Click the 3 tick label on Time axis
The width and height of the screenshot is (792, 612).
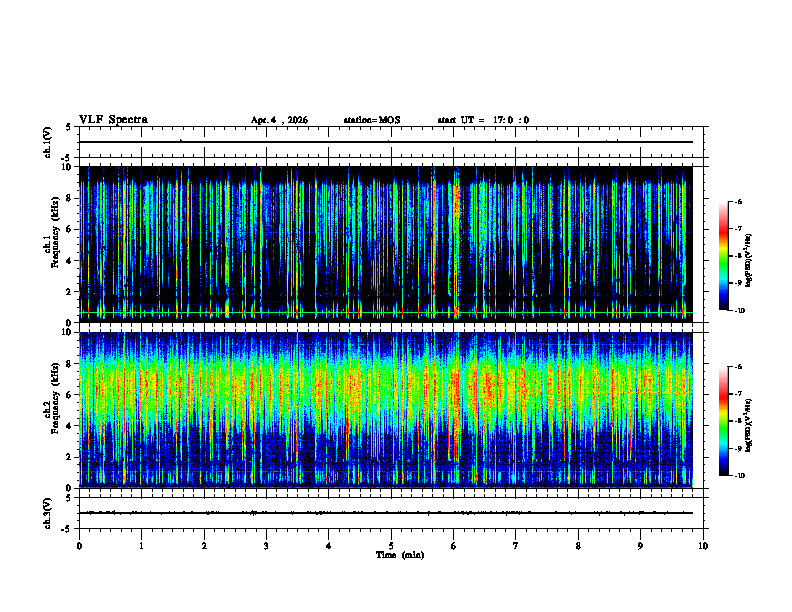[x=266, y=546]
